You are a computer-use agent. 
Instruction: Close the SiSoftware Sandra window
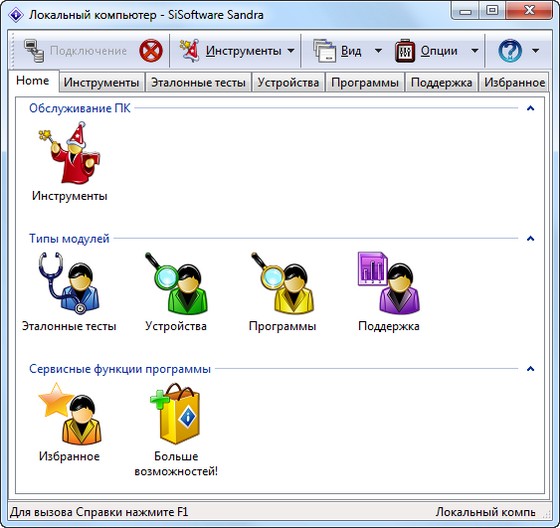(529, 10)
